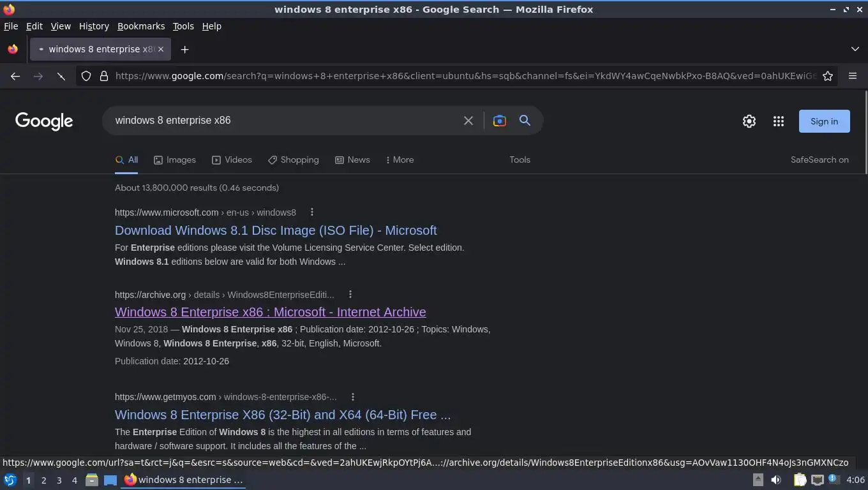The height and width of the screenshot is (490, 868).
Task: Open the tracking protection shield icon
Action: tap(86, 76)
